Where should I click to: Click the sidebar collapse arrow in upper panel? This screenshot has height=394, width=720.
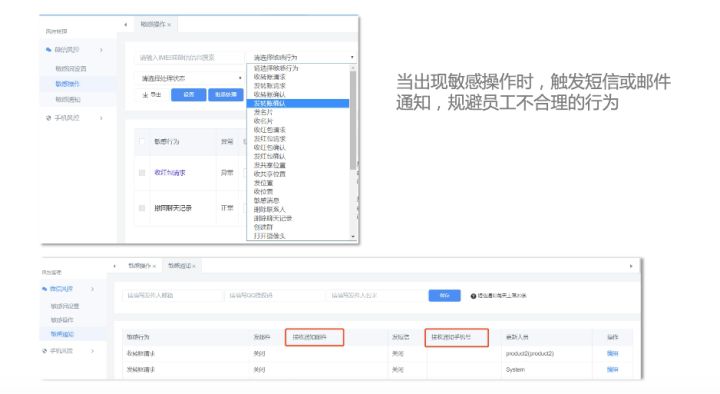(x=125, y=24)
